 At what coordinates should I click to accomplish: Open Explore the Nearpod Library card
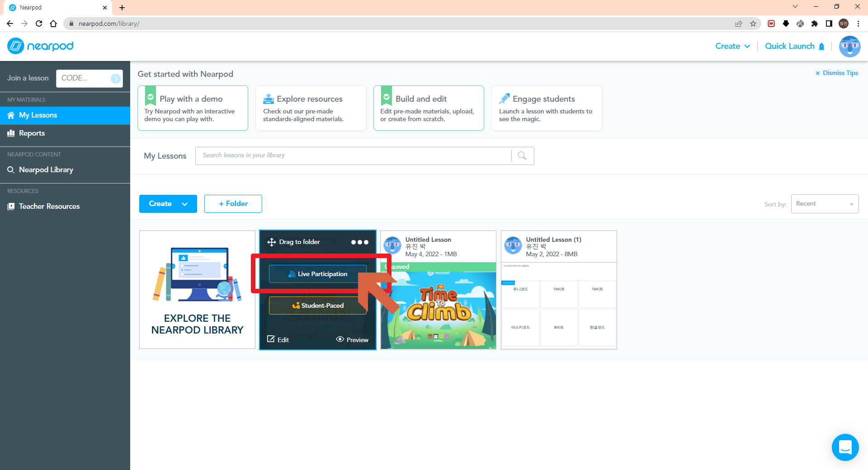click(x=197, y=290)
